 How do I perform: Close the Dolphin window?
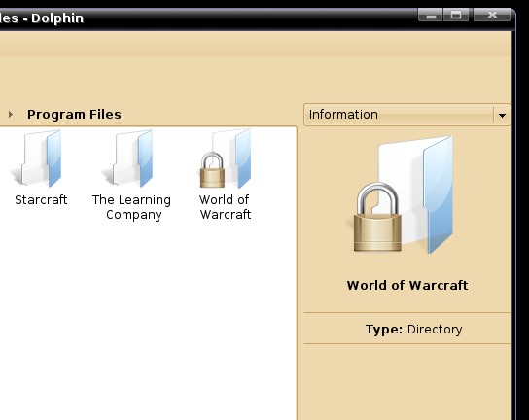(x=492, y=16)
